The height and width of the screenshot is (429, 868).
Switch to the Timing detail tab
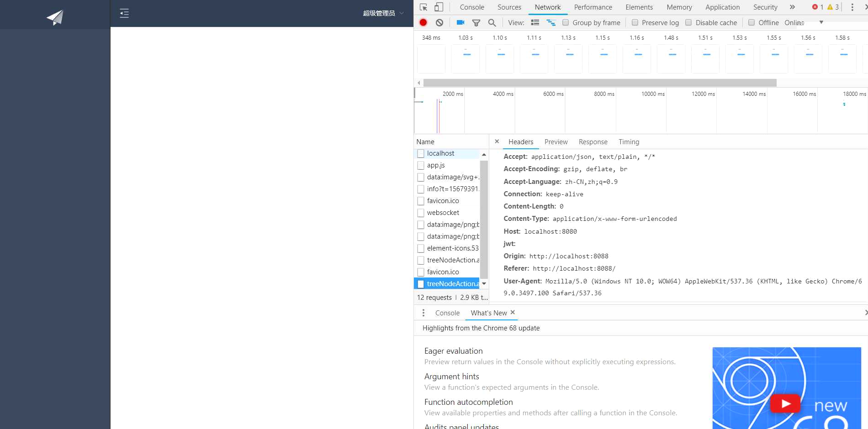click(x=629, y=142)
